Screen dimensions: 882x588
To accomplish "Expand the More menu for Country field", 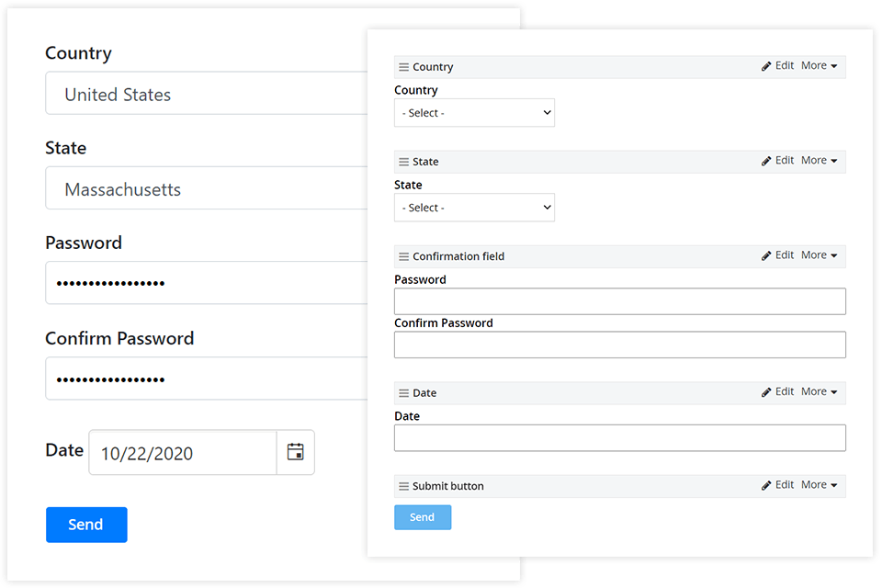I will coord(819,66).
